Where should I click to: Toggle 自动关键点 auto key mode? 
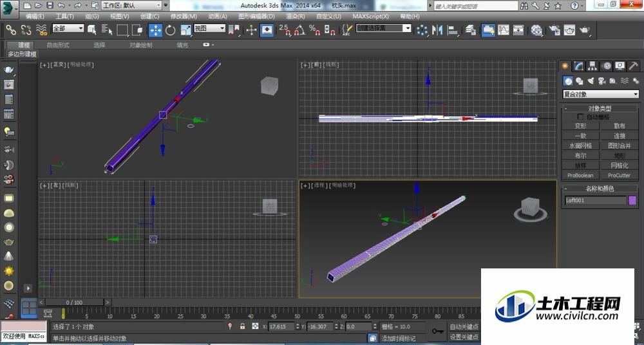coord(464,326)
